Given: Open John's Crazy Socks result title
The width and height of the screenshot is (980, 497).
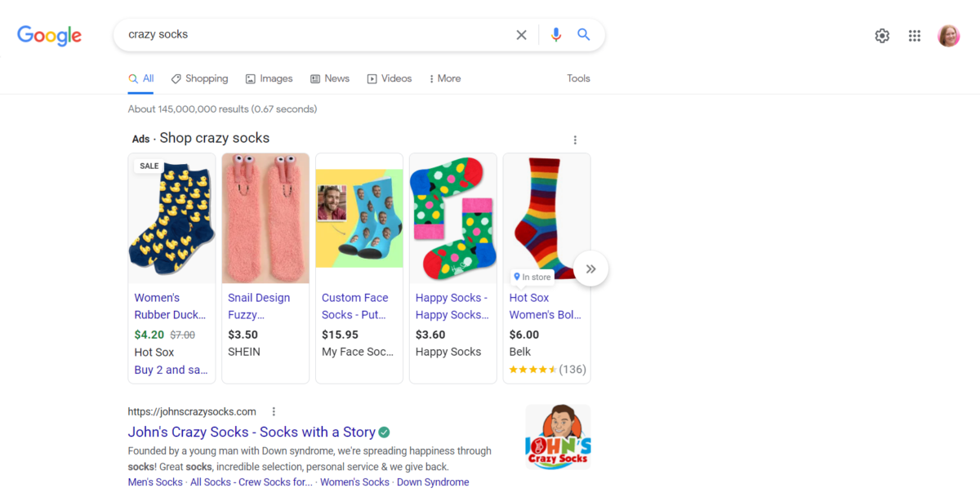Looking at the screenshot, I should [x=252, y=432].
